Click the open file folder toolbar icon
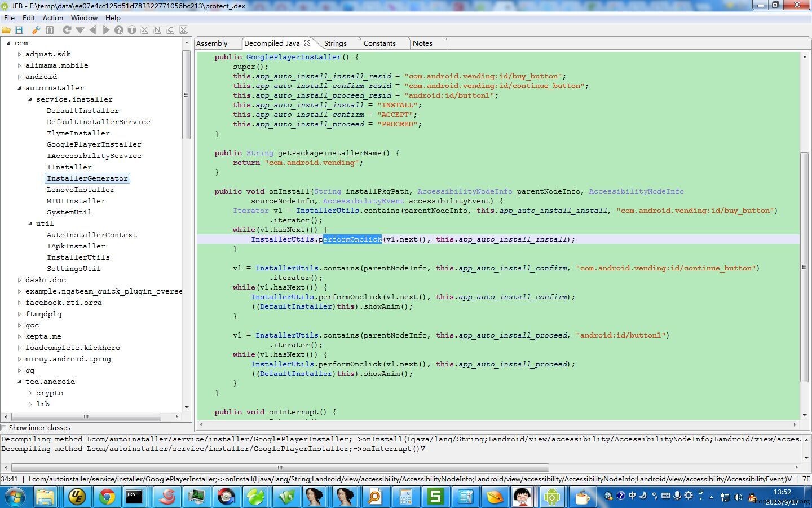The width and height of the screenshot is (812, 508). pyautogui.click(x=6, y=30)
